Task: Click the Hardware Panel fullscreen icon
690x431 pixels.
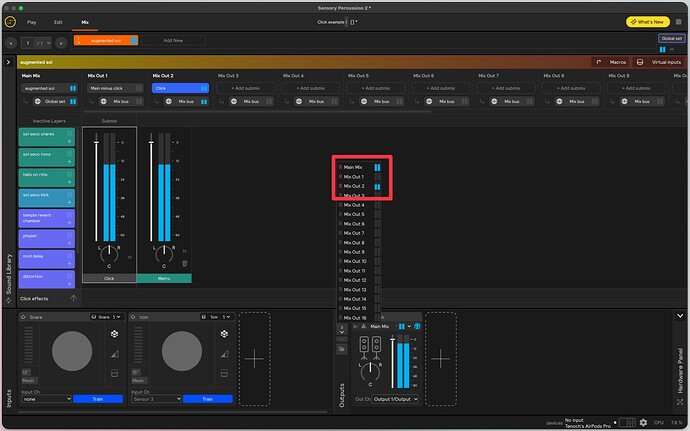Action: pyautogui.click(x=680, y=402)
